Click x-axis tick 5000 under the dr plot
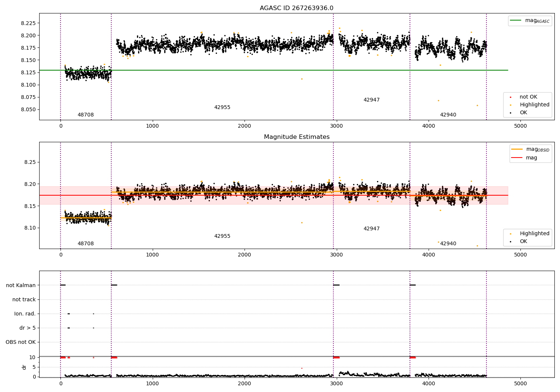560x392 pixels. pos(520,384)
